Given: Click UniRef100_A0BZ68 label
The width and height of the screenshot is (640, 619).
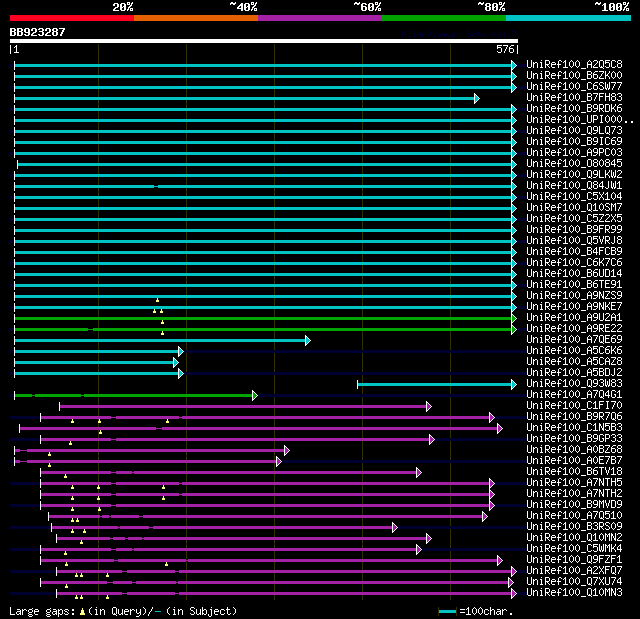Looking at the screenshot, I should click(574, 450).
